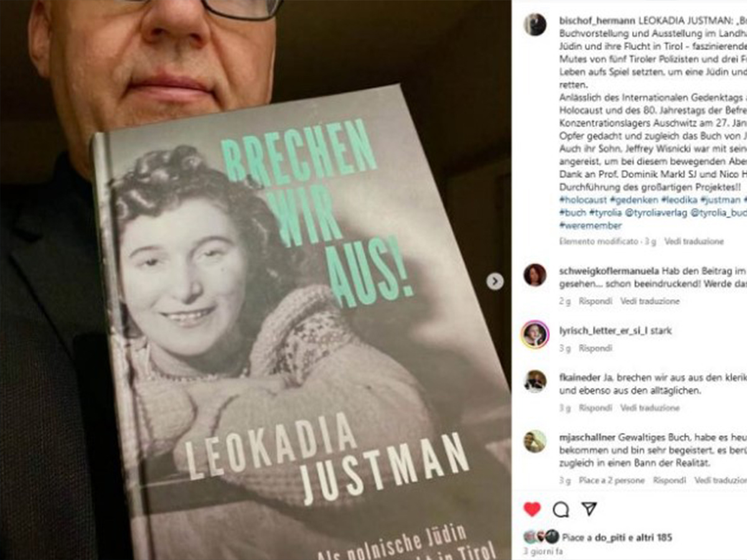Open bischof_hermann profile avatar

pos(535,25)
